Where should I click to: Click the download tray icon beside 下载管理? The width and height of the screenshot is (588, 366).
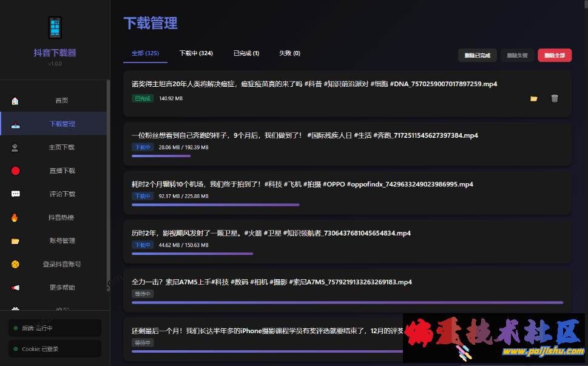(15, 124)
